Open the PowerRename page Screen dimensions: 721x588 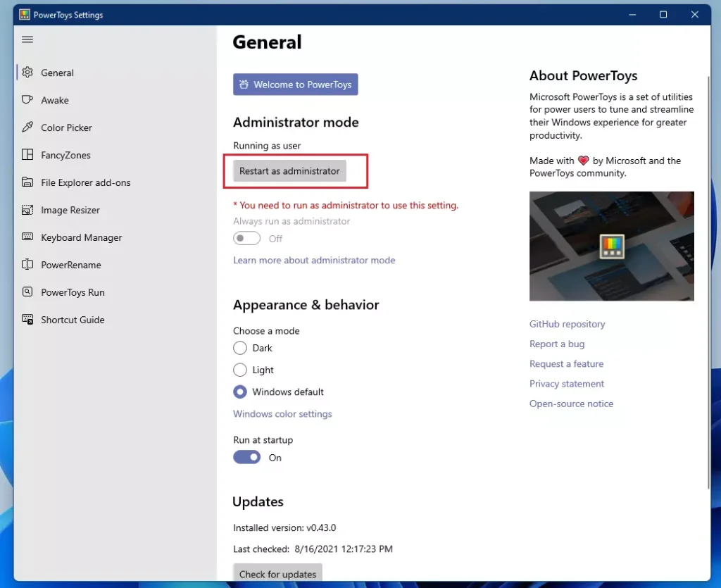point(115,265)
